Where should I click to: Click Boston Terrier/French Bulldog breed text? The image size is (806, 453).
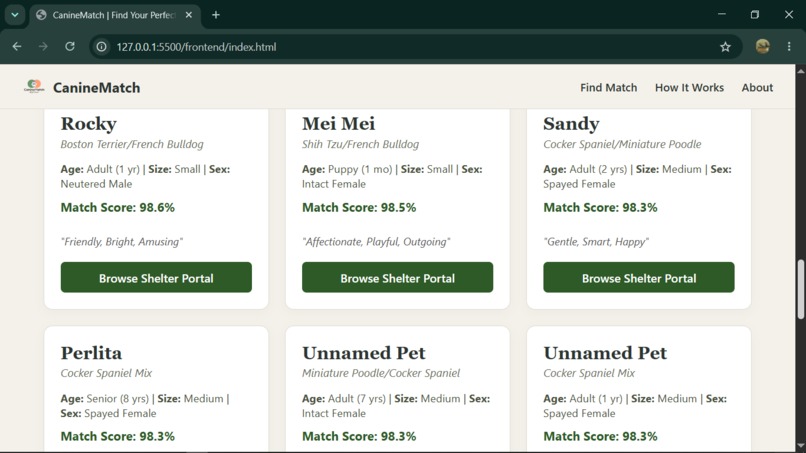(x=132, y=144)
